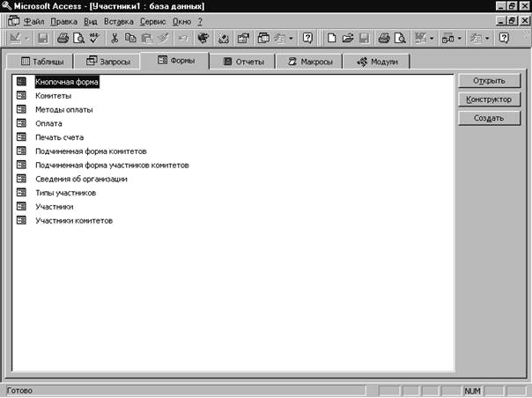Select Подчиненная форма комитетов

[91, 151]
